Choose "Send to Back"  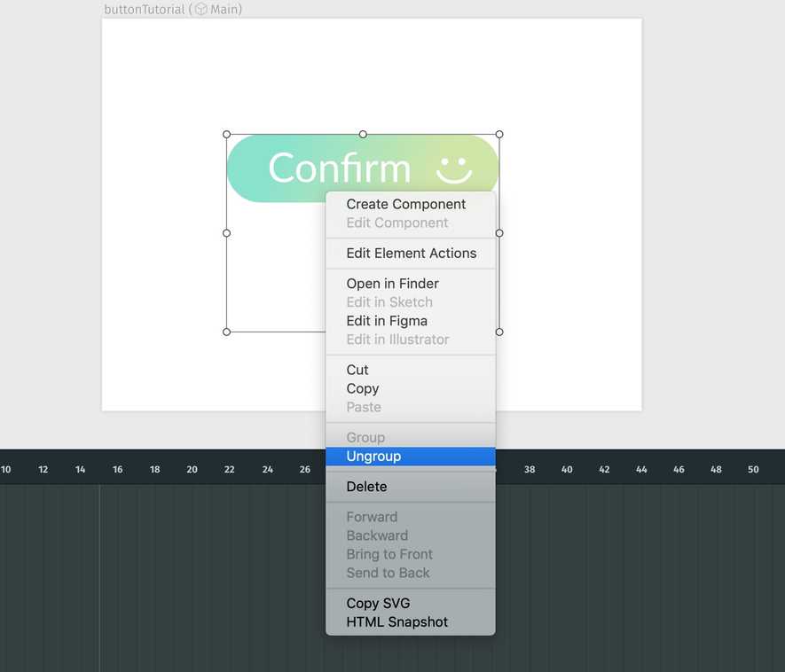point(388,573)
